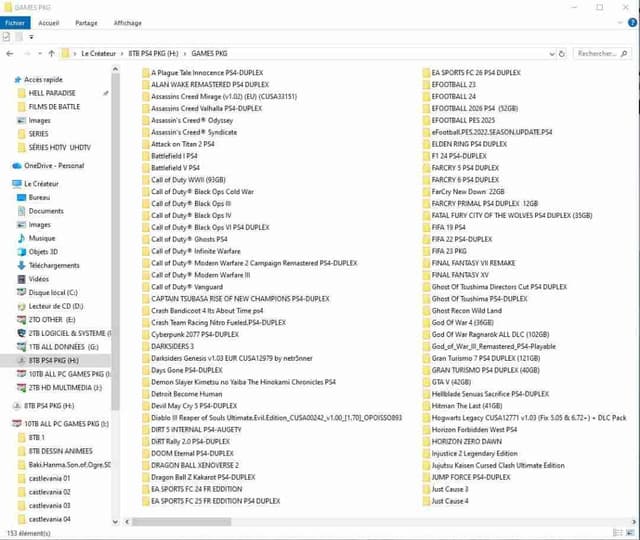Open 1TB ALL DONNEES (G:) drive
640x540 pixels.
click(63, 347)
